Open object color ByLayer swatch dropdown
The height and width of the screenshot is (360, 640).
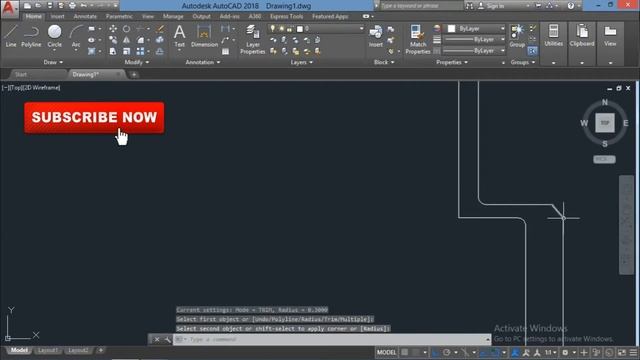coord(475,29)
